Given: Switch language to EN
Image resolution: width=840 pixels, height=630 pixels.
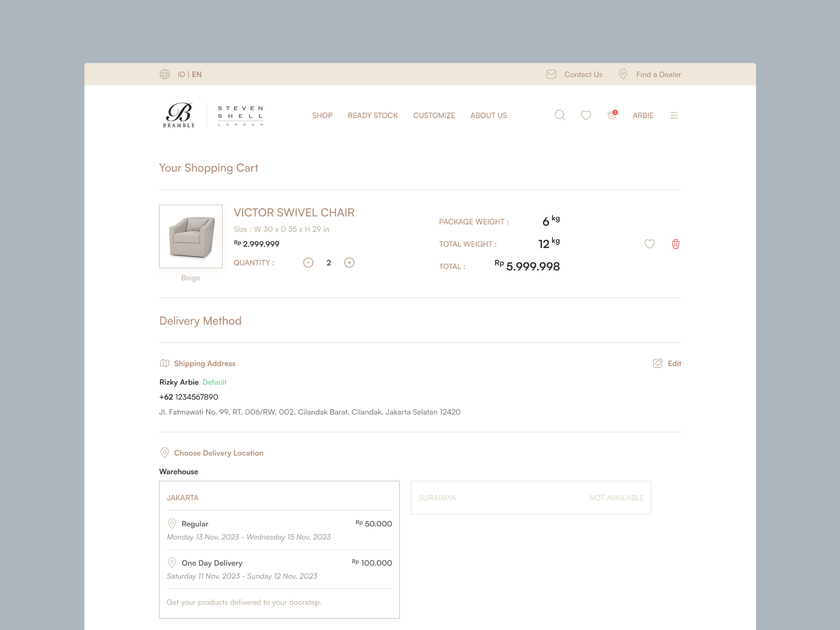Looking at the screenshot, I should [x=197, y=74].
